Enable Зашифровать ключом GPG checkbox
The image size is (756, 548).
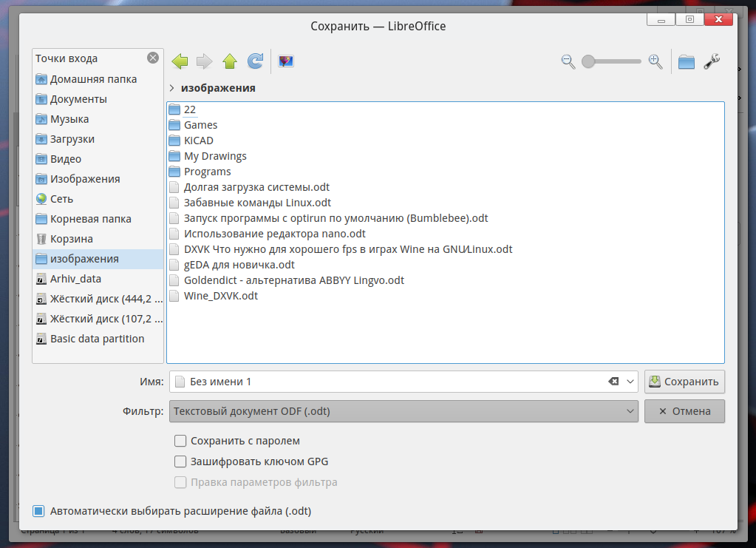(180, 461)
